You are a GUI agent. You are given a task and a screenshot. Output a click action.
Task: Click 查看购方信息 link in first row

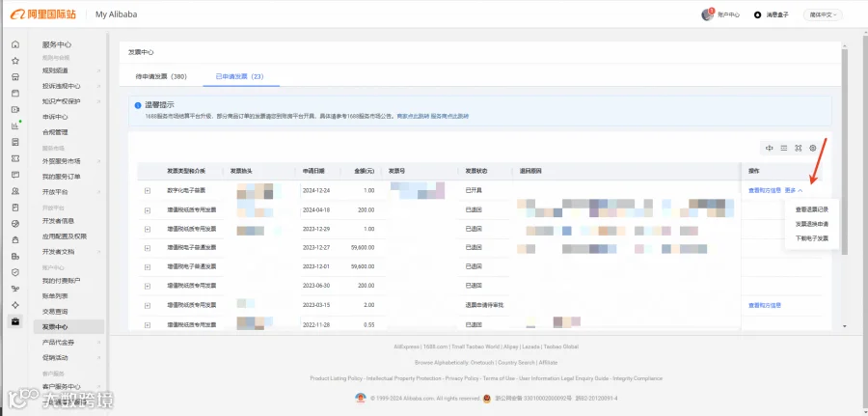click(x=765, y=190)
